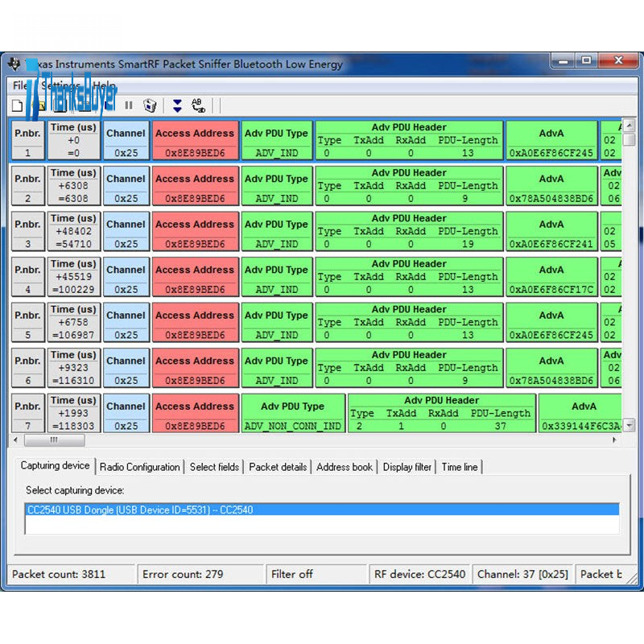Screen dimensions: 644x644
Task: Open the Settings menu
Action: click(x=61, y=85)
